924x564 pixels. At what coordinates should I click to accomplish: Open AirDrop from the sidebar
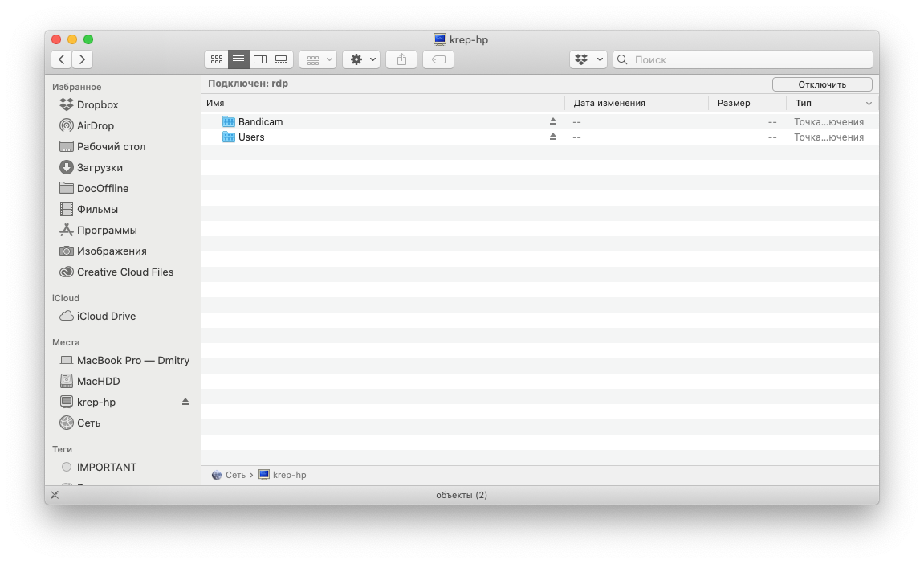95,125
